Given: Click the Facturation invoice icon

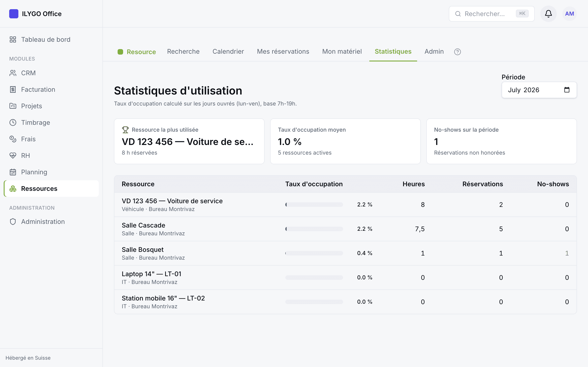Looking at the screenshot, I should click(x=13, y=89).
